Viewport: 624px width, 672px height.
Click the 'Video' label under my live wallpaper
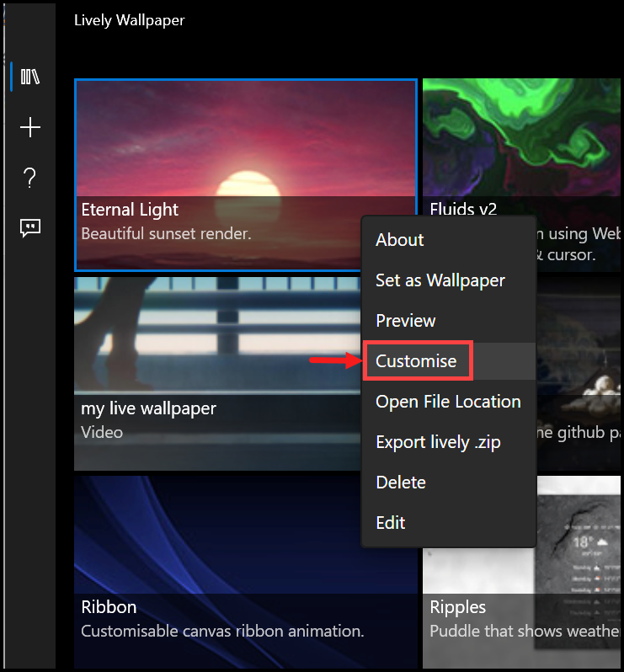click(x=102, y=432)
